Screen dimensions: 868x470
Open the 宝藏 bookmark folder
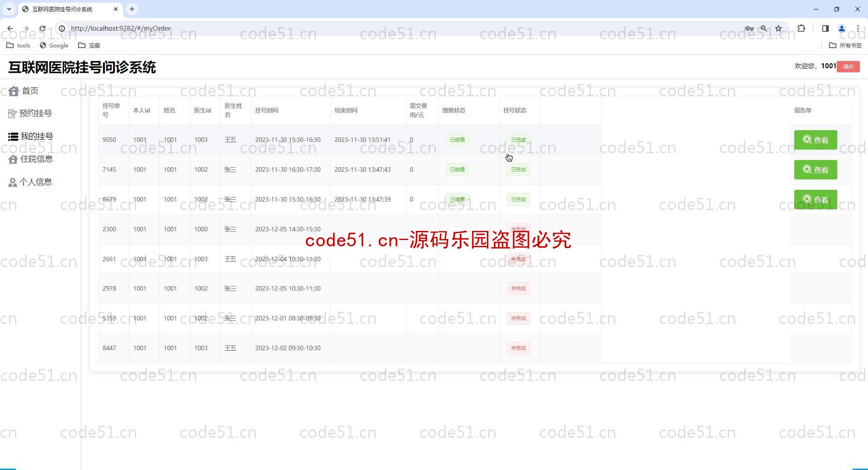(89, 45)
